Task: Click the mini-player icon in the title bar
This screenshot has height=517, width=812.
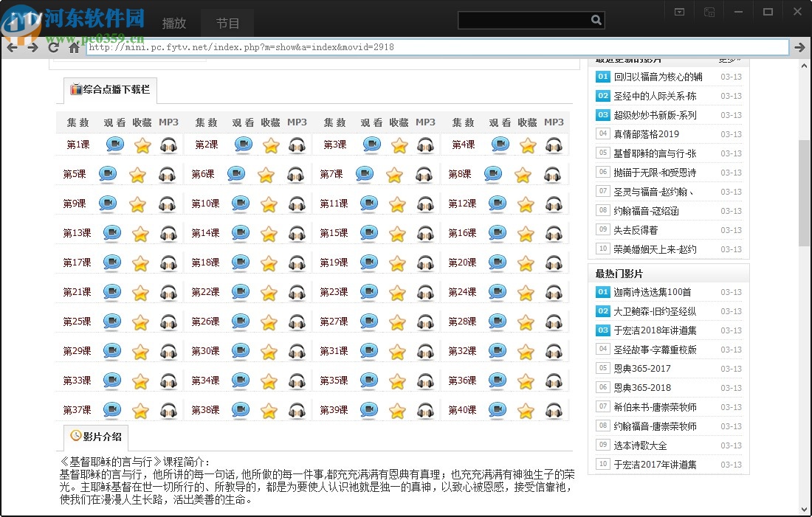Action: (709, 11)
